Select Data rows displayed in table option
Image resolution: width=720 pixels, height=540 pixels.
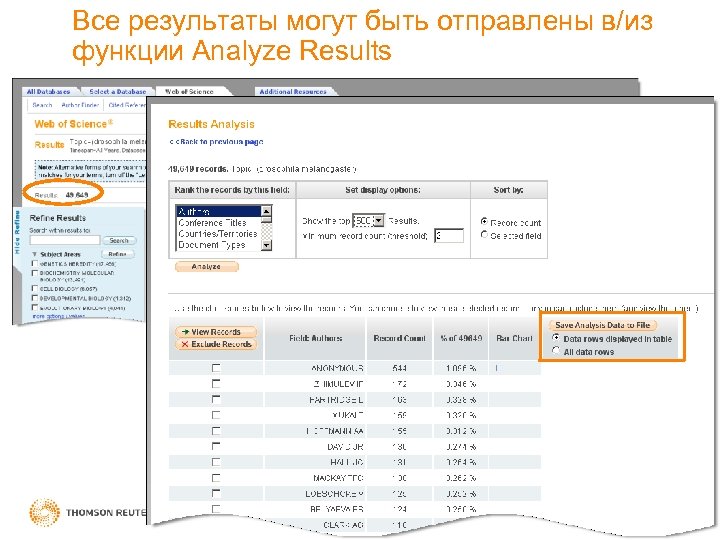pyautogui.click(x=556, y=338)
